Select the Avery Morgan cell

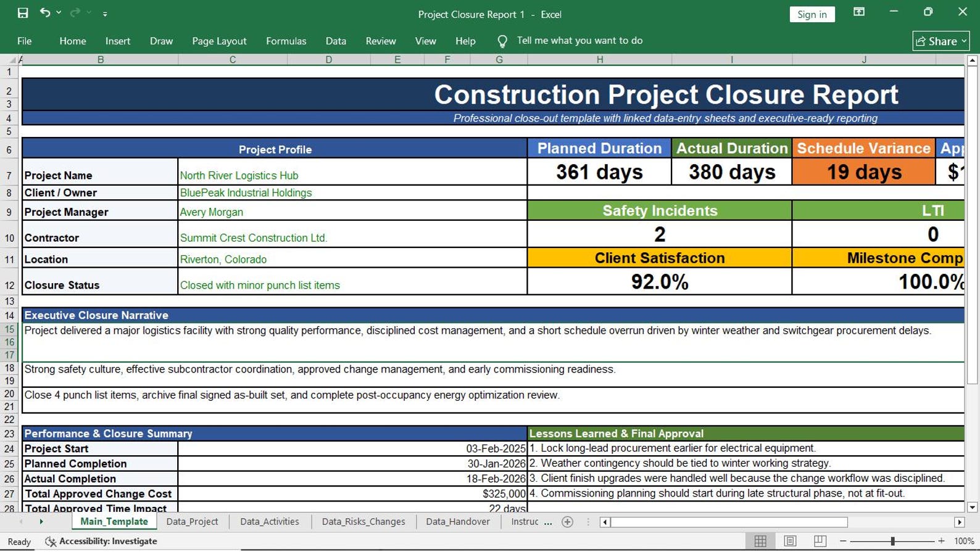coord(352,212)
